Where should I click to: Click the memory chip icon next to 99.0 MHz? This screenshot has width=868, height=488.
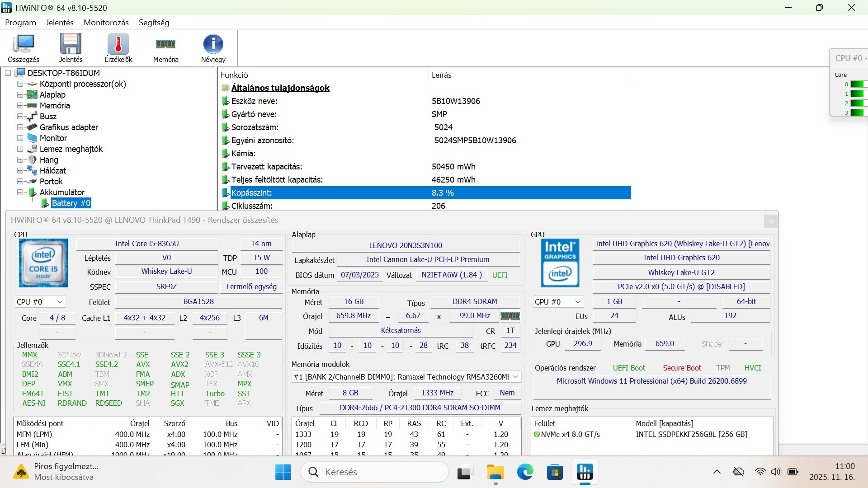(510, 316)
